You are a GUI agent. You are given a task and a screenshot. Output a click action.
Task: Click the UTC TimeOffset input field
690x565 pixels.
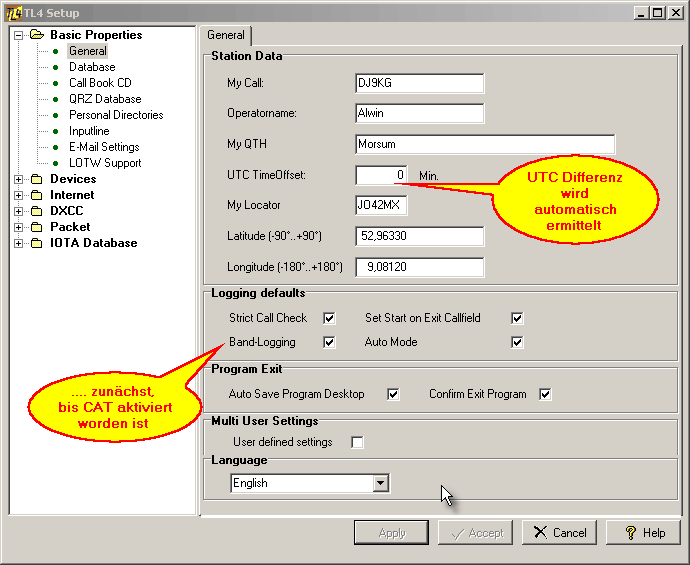coord(382,175)
